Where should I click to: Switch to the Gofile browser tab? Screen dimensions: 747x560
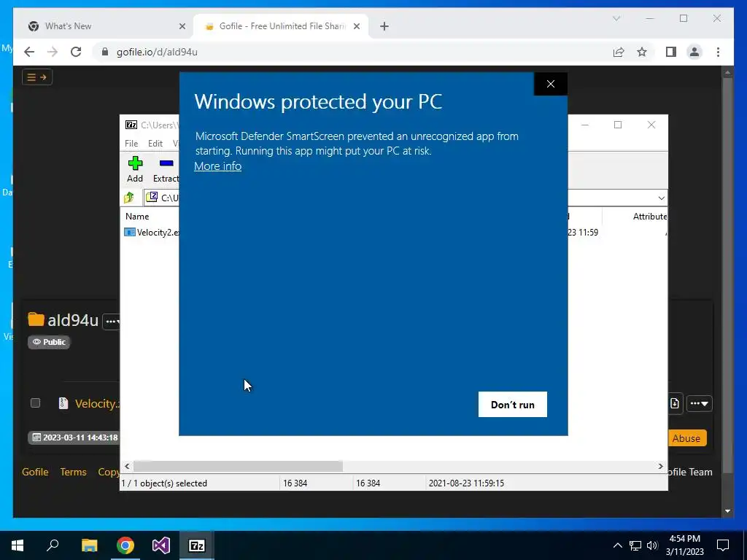[280, 26]
